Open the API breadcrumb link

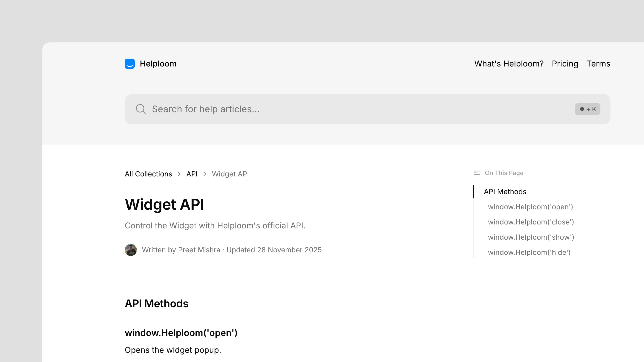click(192, 174)
